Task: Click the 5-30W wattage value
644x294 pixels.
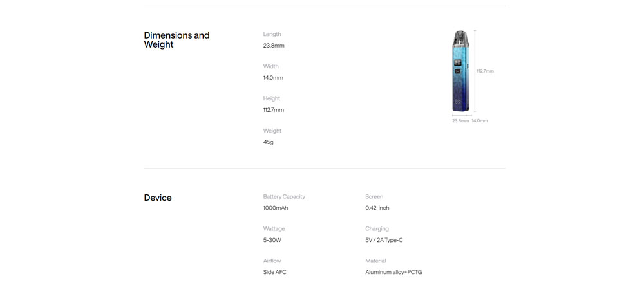Action: [272, 240]
